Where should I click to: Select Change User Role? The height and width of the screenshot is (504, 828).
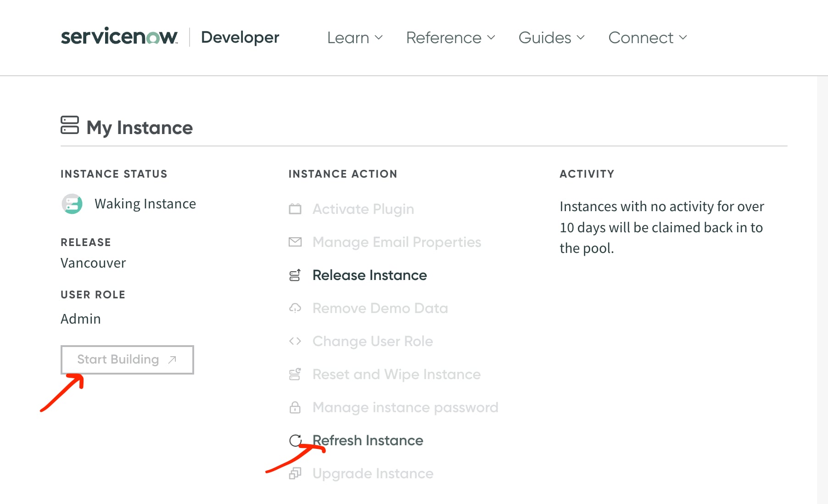click(x=373, y=341)
